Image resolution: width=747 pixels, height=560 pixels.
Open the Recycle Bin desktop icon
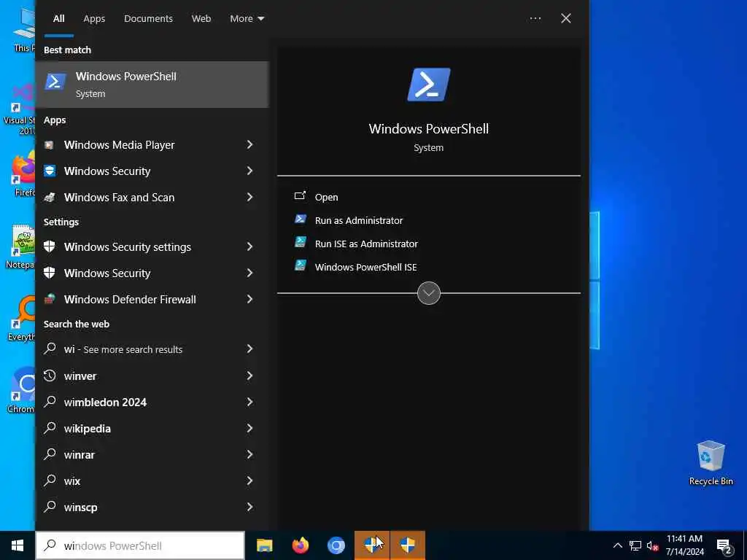coord(711,463)
